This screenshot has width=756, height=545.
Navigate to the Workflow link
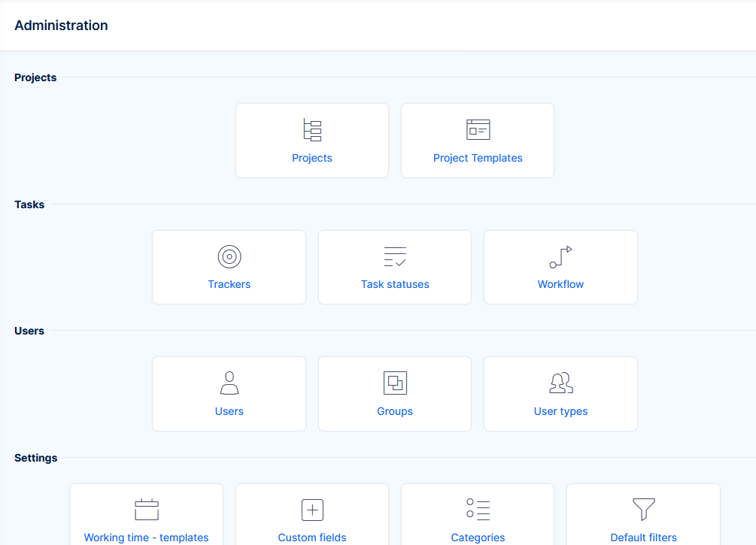pyautogui.click(x=560, y=284)
